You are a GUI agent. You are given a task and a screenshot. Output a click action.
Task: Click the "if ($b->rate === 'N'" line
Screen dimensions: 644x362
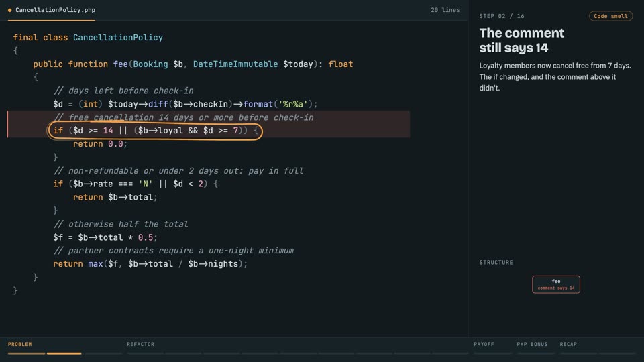click(136, 184)
